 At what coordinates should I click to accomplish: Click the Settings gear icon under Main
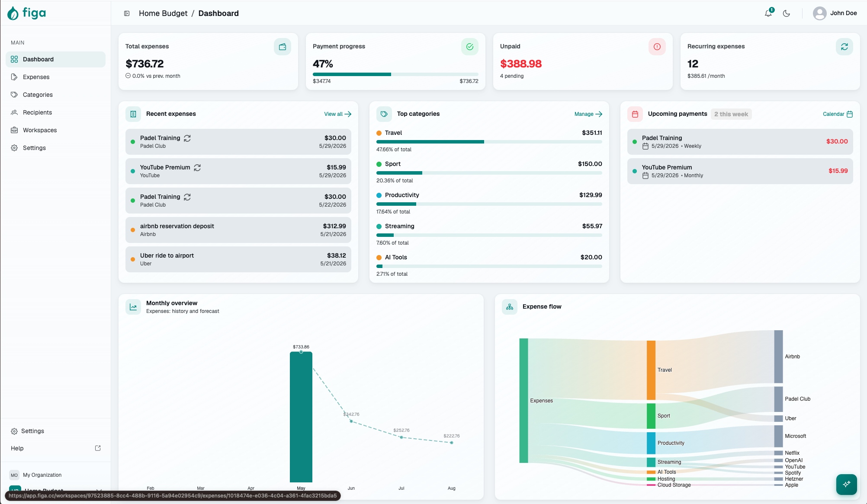pos(14,148)
